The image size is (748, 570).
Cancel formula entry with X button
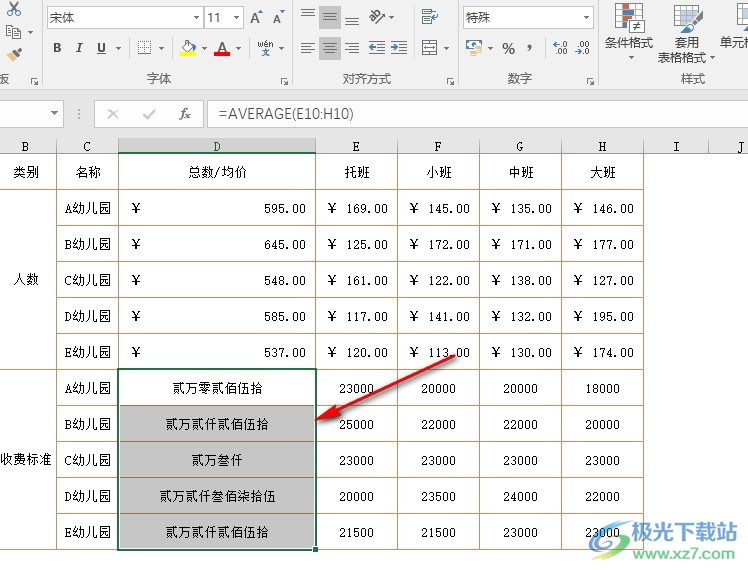113,114
